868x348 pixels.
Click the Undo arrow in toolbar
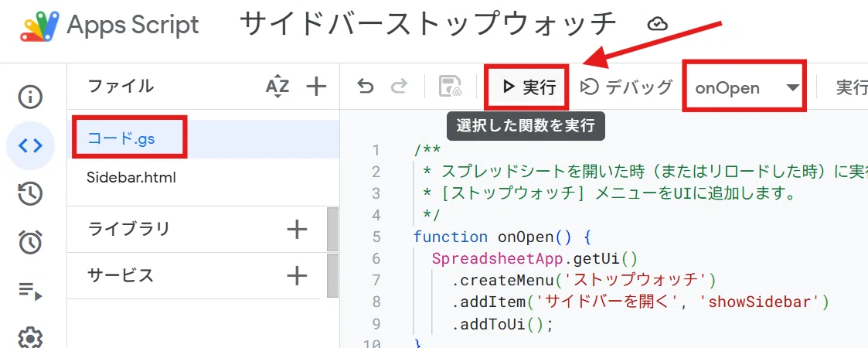tap(365, 87)
